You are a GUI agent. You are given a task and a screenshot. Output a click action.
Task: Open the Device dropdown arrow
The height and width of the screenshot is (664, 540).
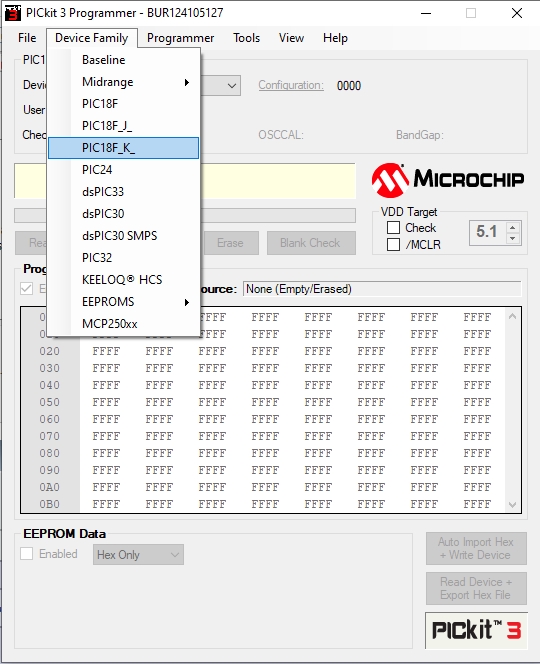click(231, 86)
